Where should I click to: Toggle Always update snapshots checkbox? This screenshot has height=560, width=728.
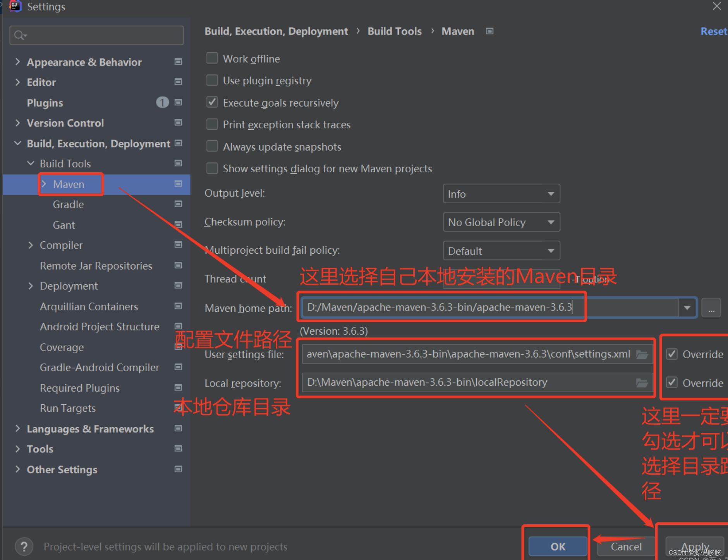click(212, 146)
